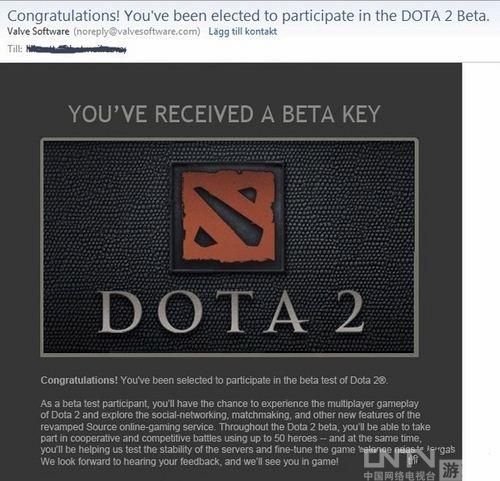Viewport: 500px width, 481px height.
Task: Select the Valve Software sender name
Action: click(38, 32)
